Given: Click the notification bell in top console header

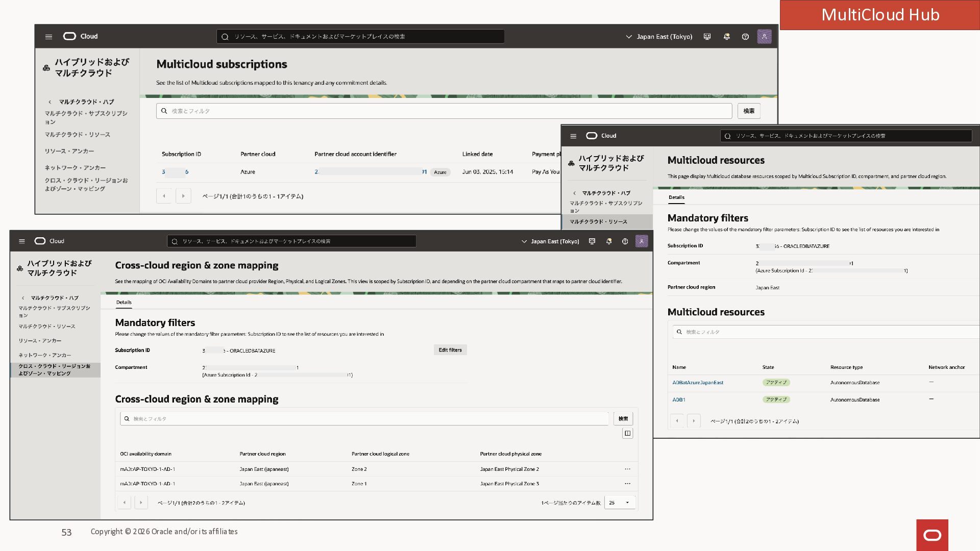Looking at the screenshot, I should [x=726, y=37].
